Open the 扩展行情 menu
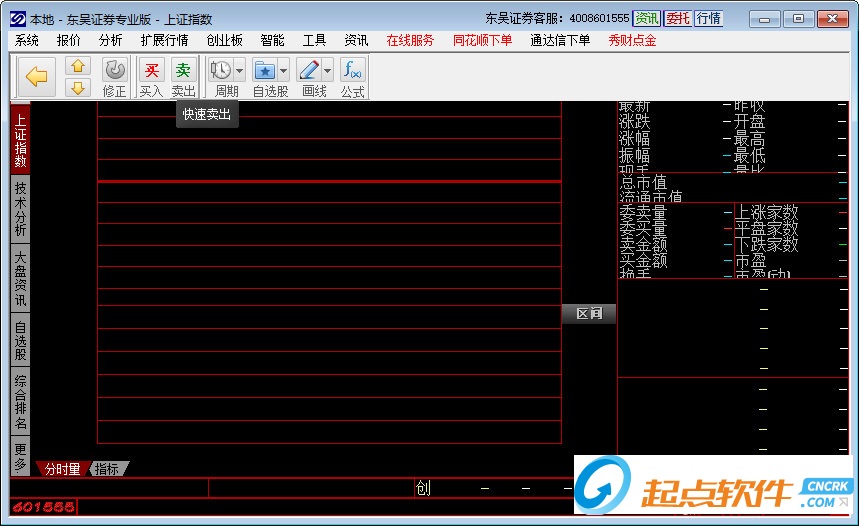 164,40
